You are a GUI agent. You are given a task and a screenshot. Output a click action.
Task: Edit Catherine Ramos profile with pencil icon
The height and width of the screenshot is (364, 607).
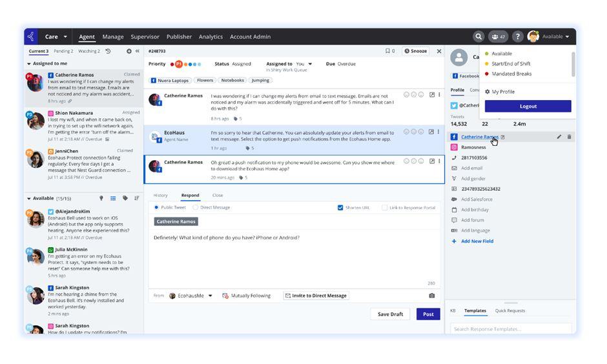[559, 137]
